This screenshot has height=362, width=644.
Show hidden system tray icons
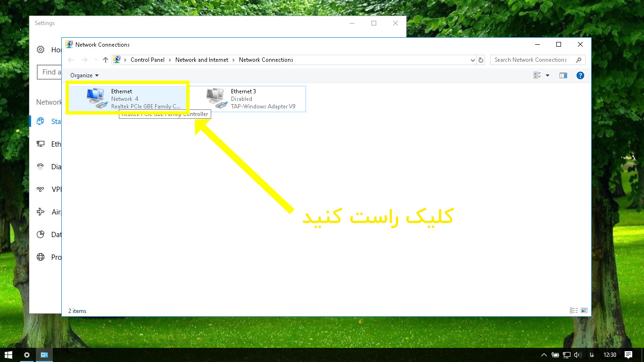[x=544, y=355]
